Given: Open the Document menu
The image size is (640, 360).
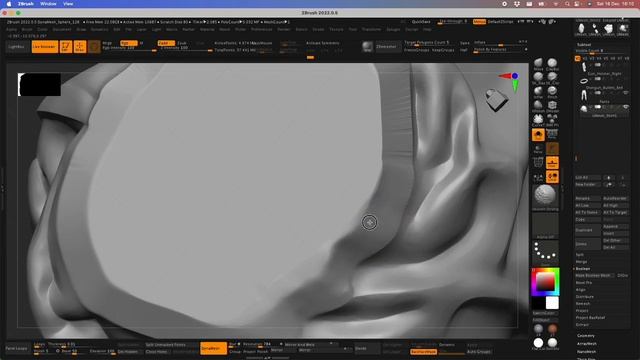Looking at the screenshot, I should pos(62,29).
